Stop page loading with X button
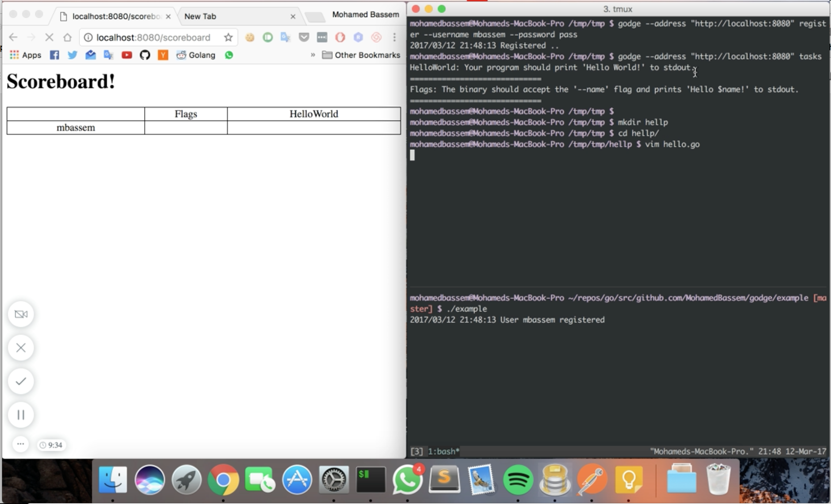The width and height of the screenshot is (831, 504). (49, 37)
